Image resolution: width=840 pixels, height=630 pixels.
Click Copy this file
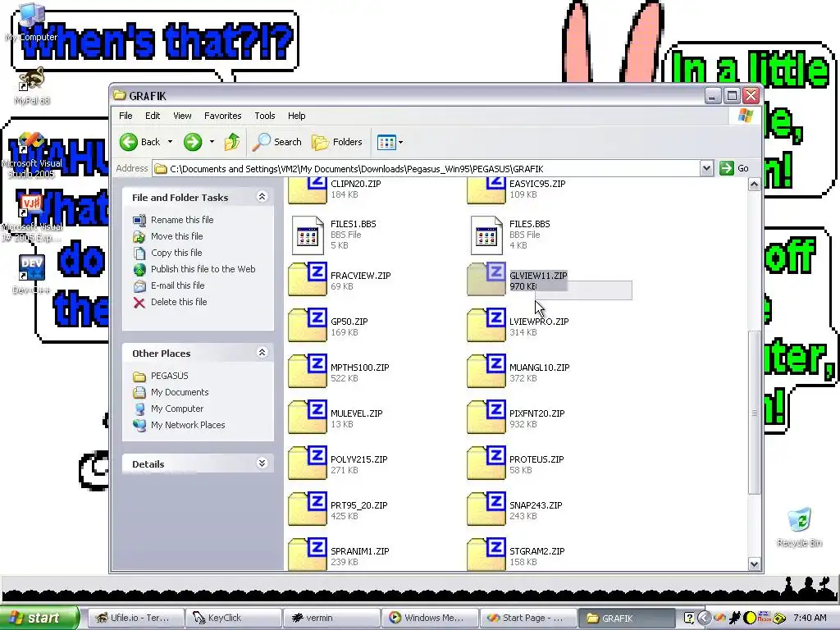coord(176,253)
